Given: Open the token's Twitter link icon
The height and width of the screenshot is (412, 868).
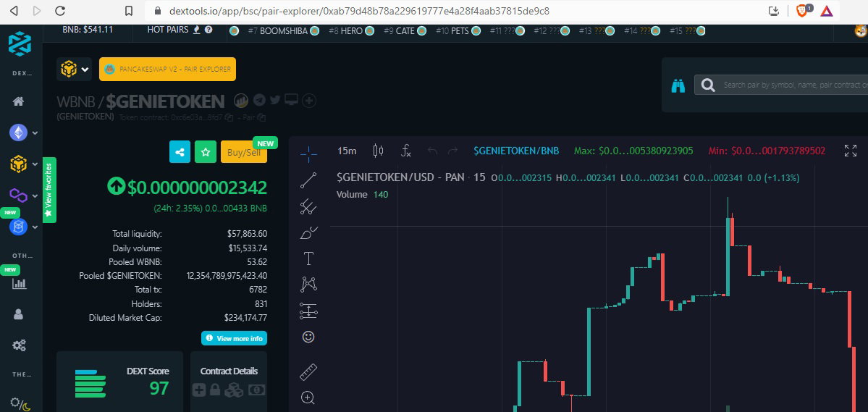Looking at the screenshot, I should click(275, 100).
